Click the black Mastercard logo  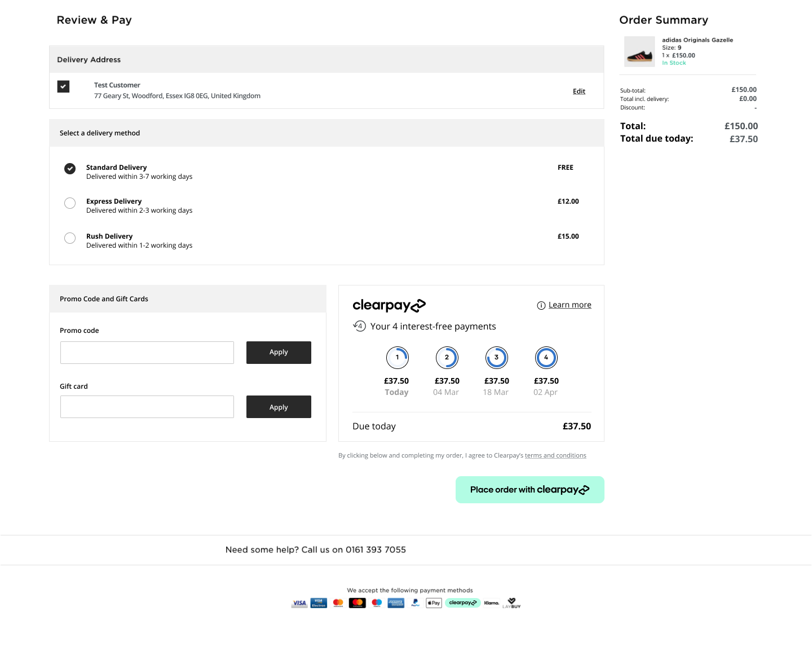pyautogui.click(x=358, y=603)
